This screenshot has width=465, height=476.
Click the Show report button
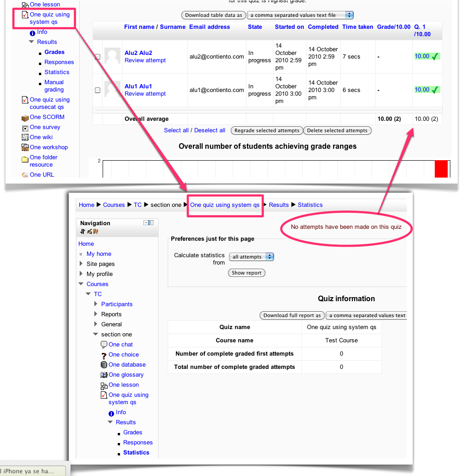[x=246, y=273]
